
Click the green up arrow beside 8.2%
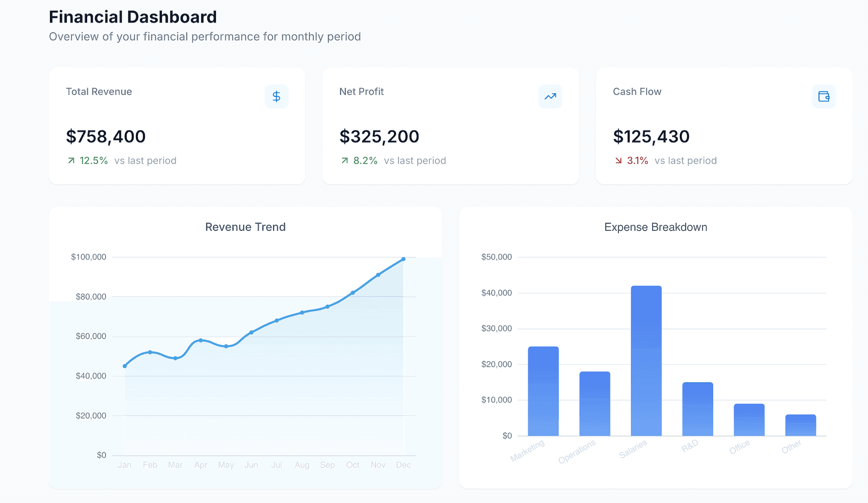point(345,161)
